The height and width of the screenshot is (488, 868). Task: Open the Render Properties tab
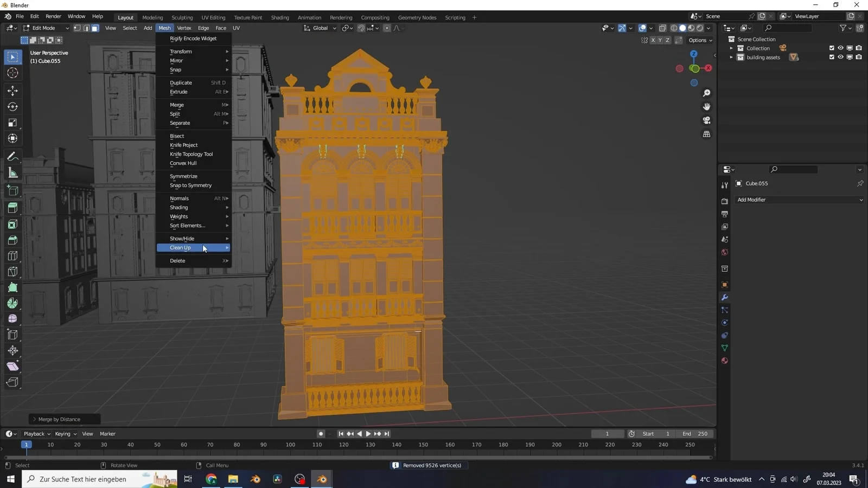[725, 201]
